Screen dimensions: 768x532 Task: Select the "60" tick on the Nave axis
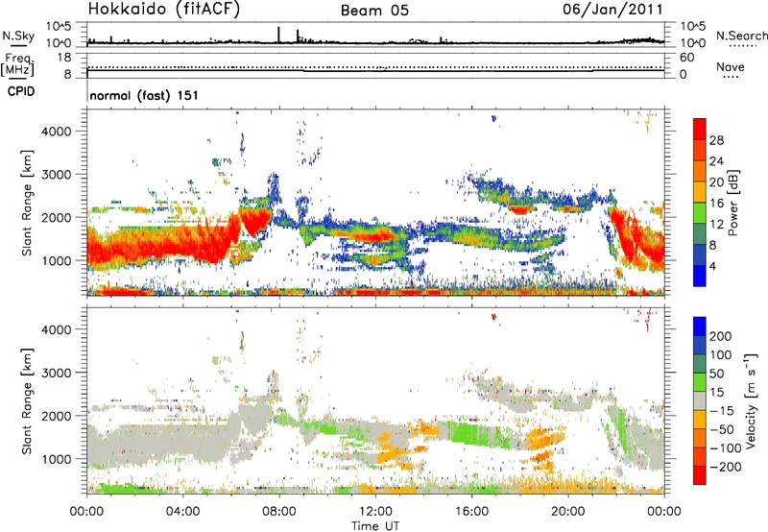(x=687, y=58)
